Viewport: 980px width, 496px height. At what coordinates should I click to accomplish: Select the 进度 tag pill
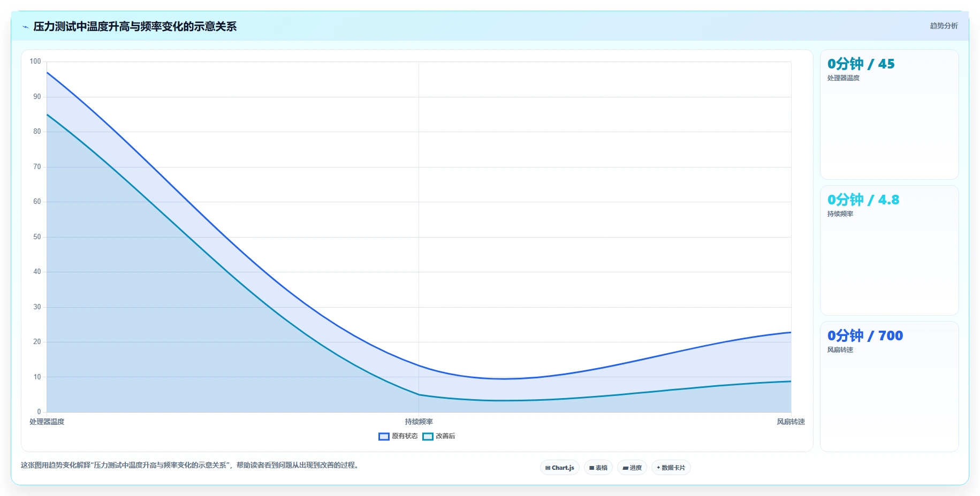(x=632, y=468)
